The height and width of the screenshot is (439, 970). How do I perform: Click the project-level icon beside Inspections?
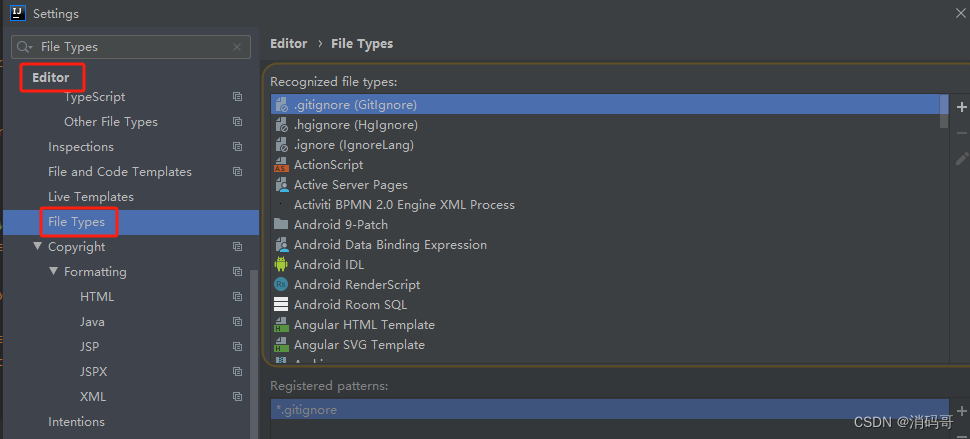tap(238, 147)
